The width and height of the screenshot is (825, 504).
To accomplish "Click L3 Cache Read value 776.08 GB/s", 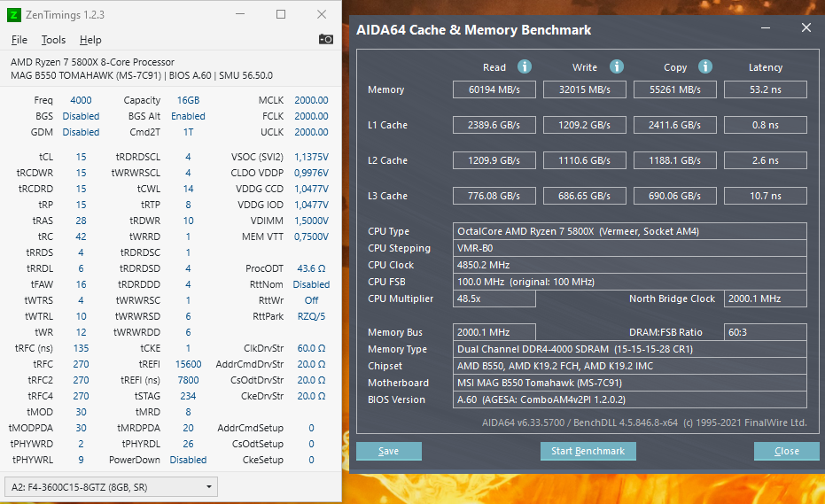I will tap(494, 196).
